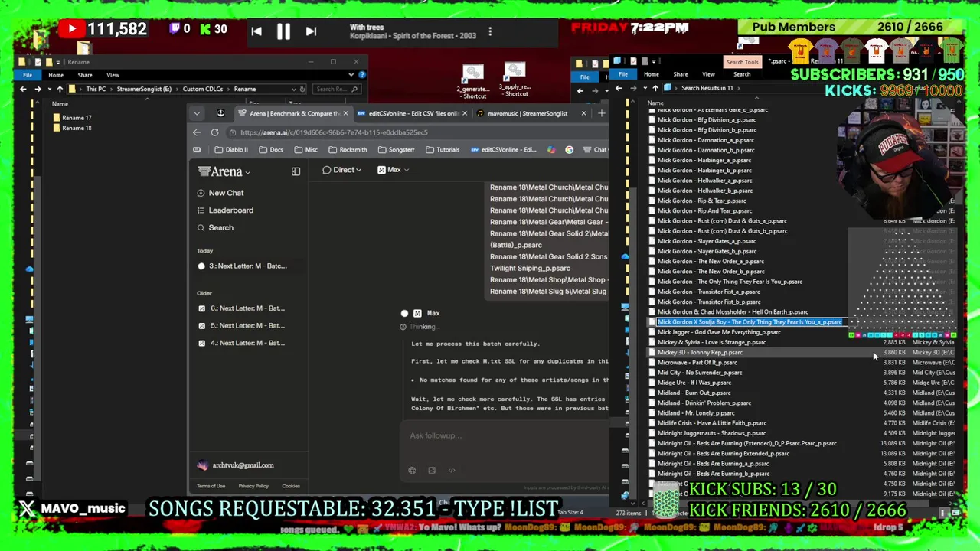Select Mick Jagger - God Gave Me Everything file
Viewport: 980px width, 551px height.
pos(719,332)
